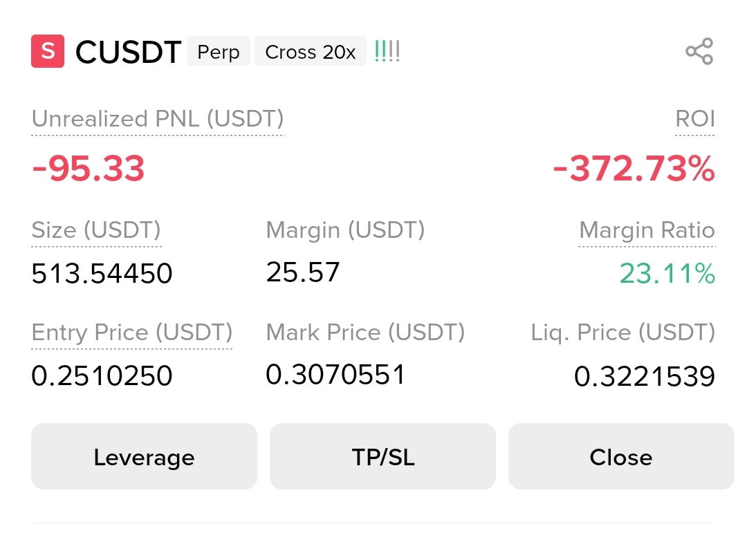Open the Leverage settings

click(x=144, y=457)
